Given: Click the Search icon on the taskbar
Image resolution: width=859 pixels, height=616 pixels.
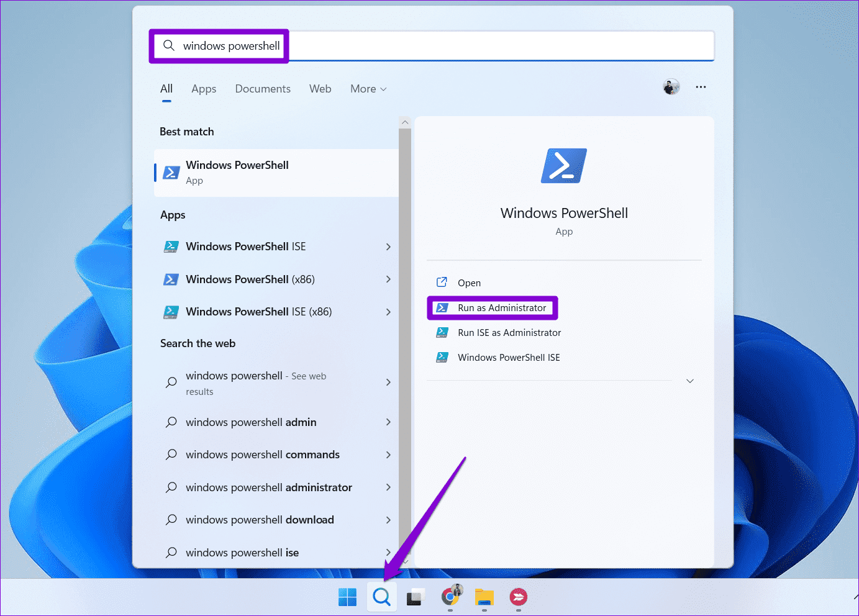Looking at the screenshot, I should [381, 597].
